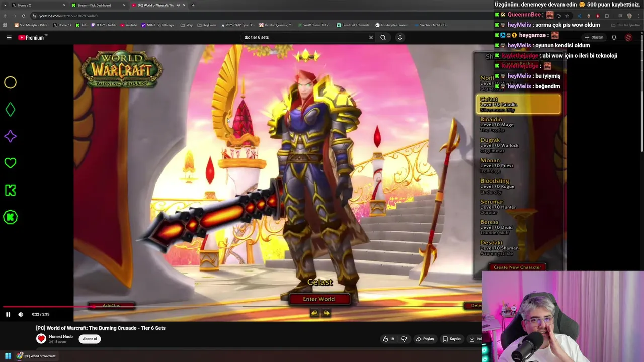Open the YouTube hamburger guide menu

[x=9, y=37]
